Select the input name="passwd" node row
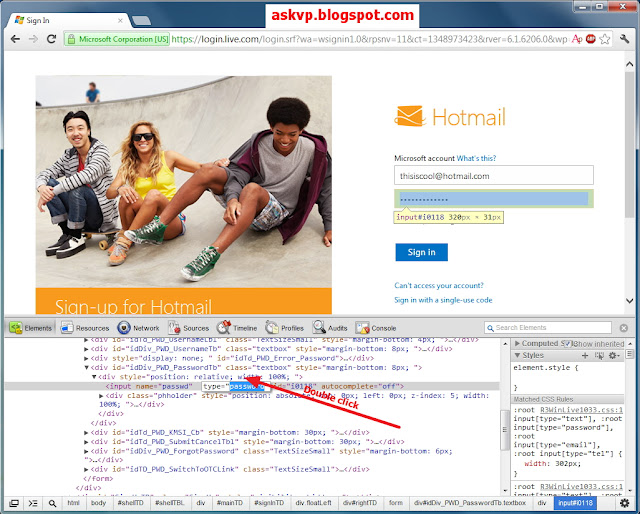This screenshot has height=514, width=640. coord(252,386)
